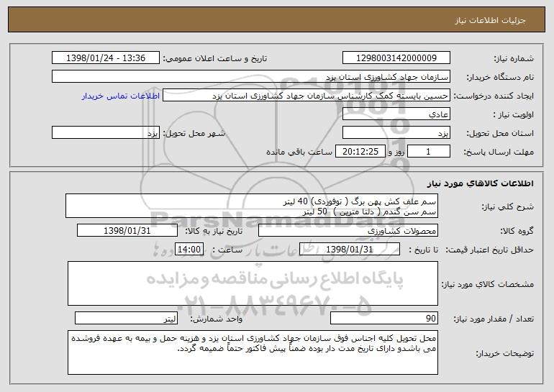Screen dimensions: 554x392
Task: Click the label مهلت ارسال پاسخ
Action: point(498,152)
